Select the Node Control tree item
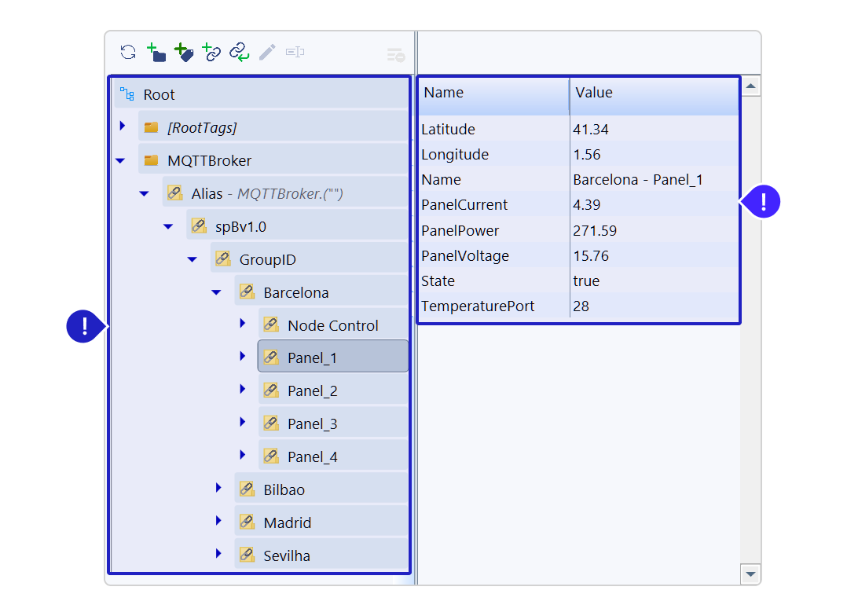847x616 pixels. coord(332,325)
